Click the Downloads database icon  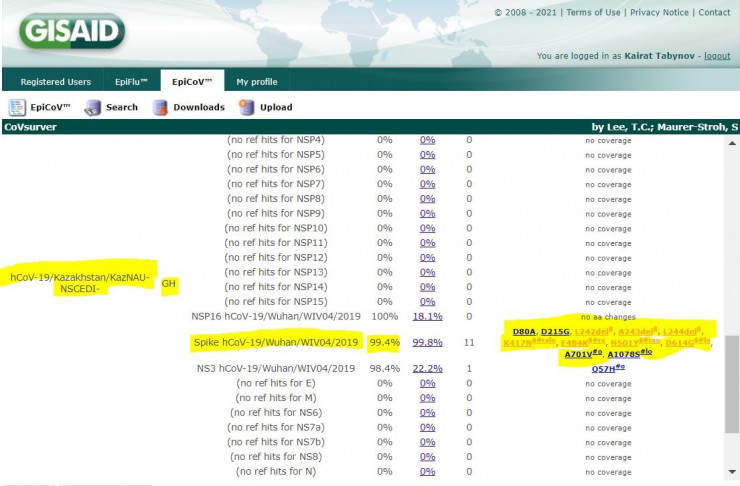[160, 107]
